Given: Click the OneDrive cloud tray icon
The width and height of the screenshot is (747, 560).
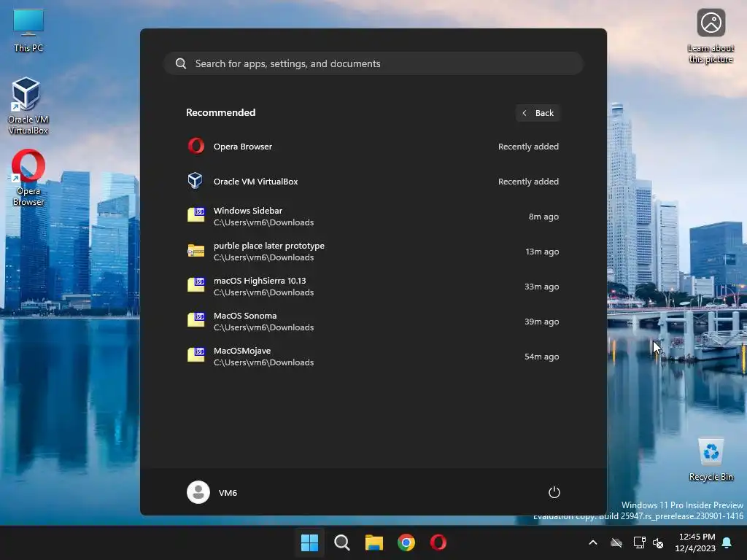Looking at the screenshot, I should pos(616,542).
